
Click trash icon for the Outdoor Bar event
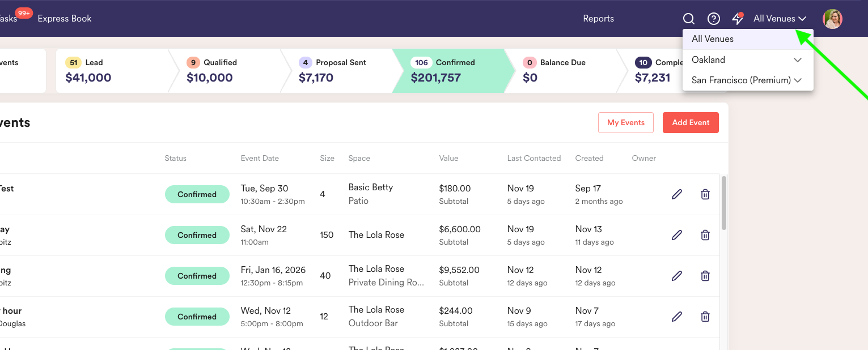click(x=705, y=317)
